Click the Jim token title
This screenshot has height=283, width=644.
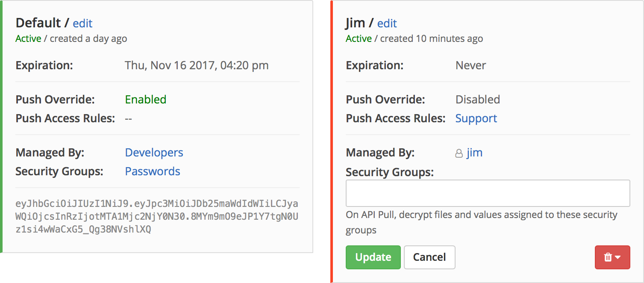356,23
